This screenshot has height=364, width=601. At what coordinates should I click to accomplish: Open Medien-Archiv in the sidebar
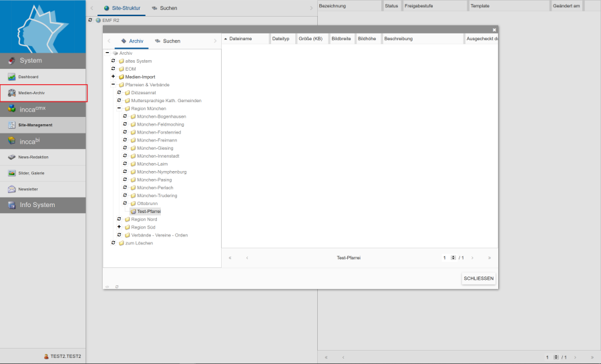31,93
